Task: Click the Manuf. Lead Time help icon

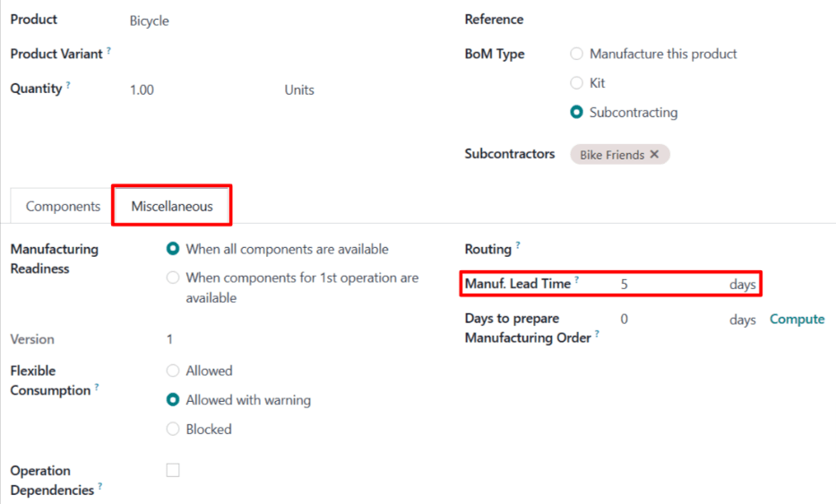Action: pyautogui.click(x=576, y=280)
